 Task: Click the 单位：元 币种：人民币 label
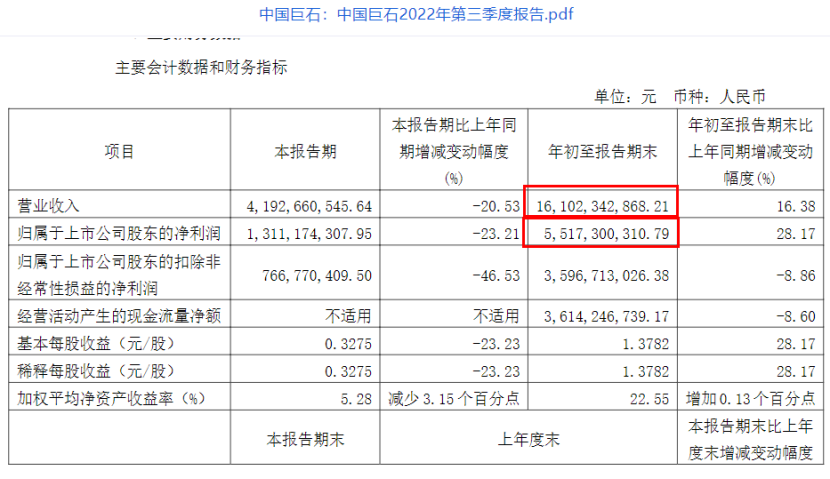680,96
